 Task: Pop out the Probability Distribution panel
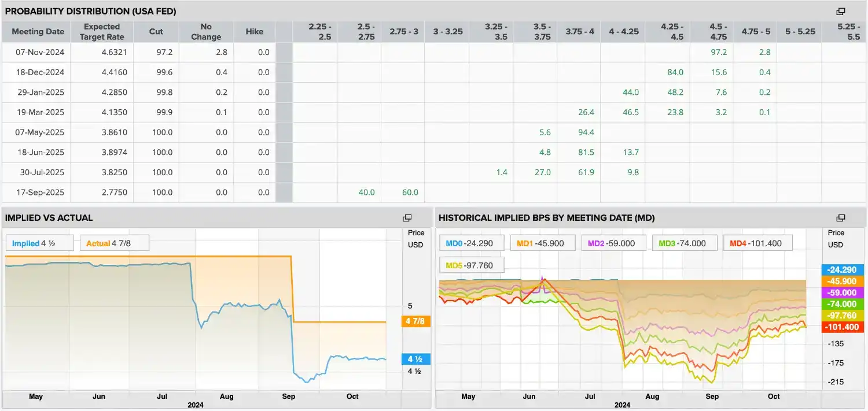[x=841, y=12]
